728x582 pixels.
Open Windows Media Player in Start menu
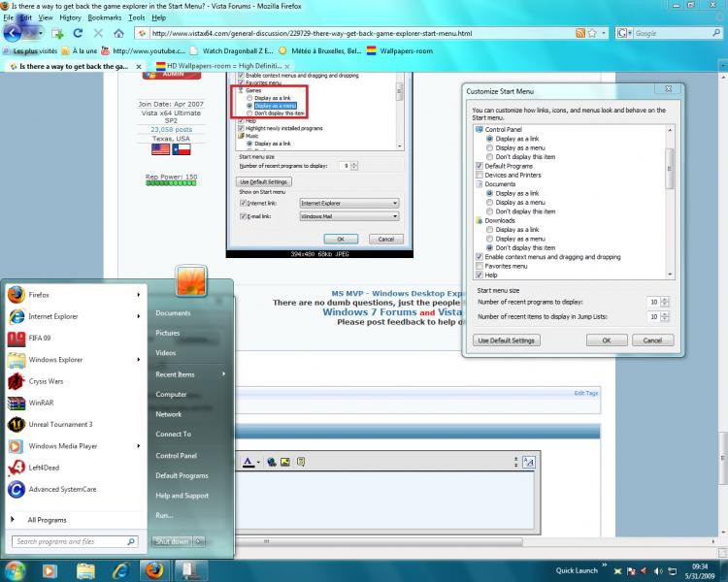point(75,446)
